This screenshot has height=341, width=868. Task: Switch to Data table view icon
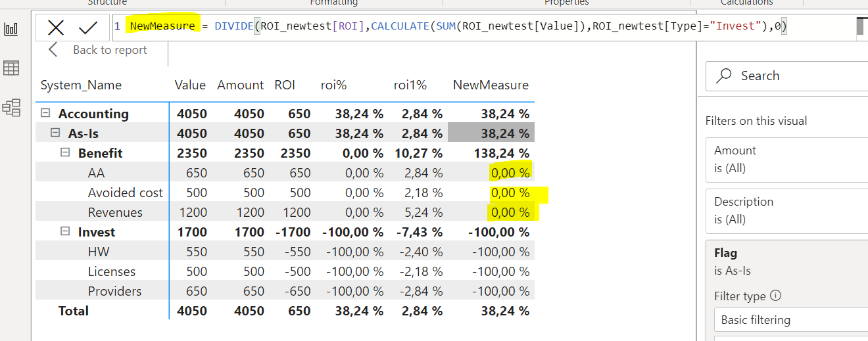11,68
